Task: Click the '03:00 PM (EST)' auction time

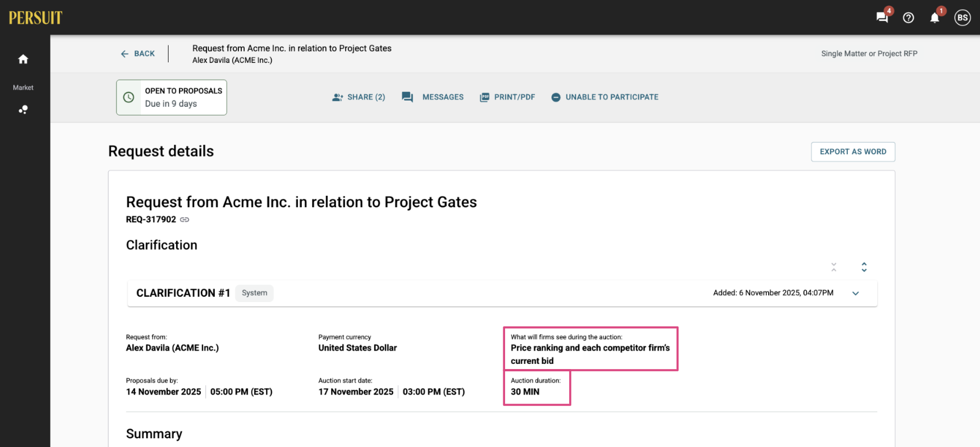Action: 434,392
